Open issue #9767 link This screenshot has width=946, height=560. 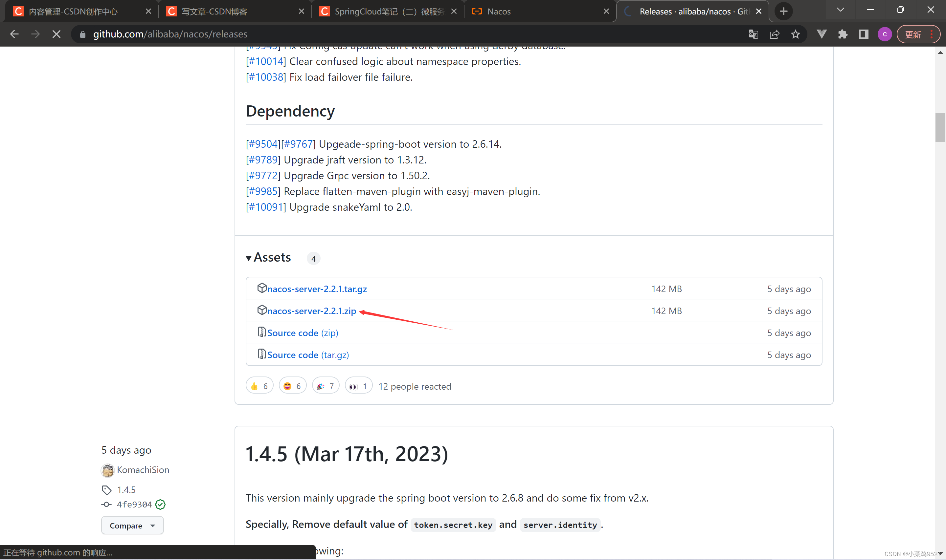pyautogui.click(x=298, y=144)
